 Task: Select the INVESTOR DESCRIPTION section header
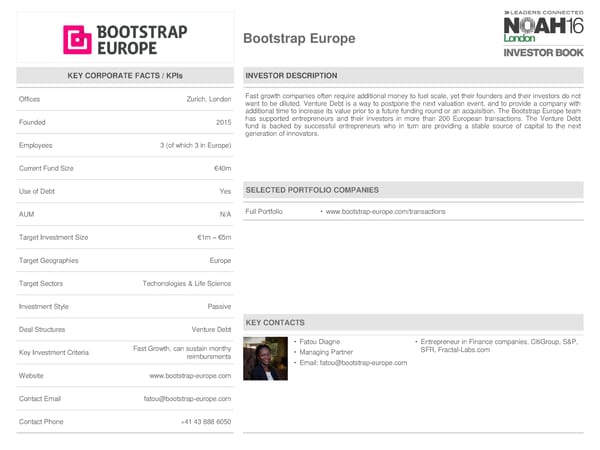click(291, 76)
